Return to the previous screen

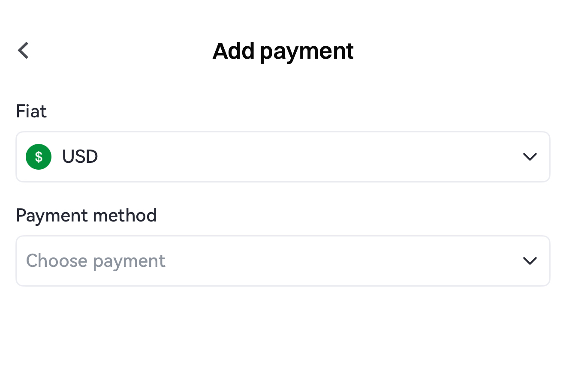tap(24, 51)
